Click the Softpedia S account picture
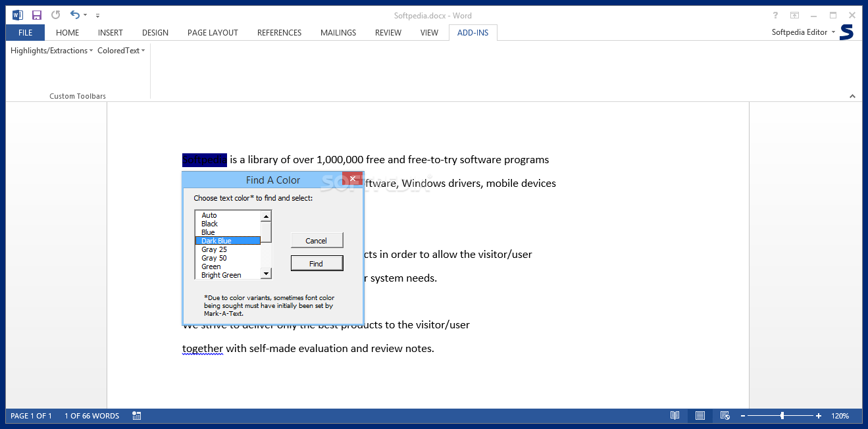The height and width of the screenshot is (429, 868). (x=847, y=32)
